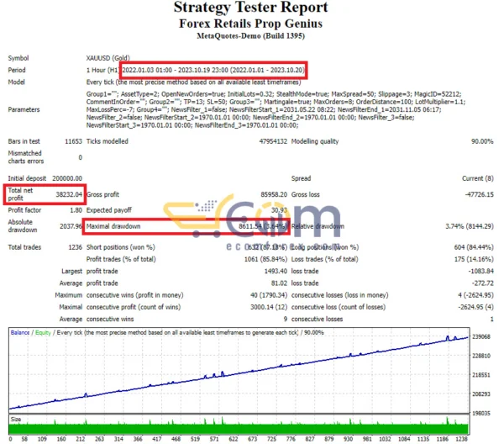Click the Strategy Tester Report title
504x444 pixels.
pyautogui.click(x=252, y=8)
